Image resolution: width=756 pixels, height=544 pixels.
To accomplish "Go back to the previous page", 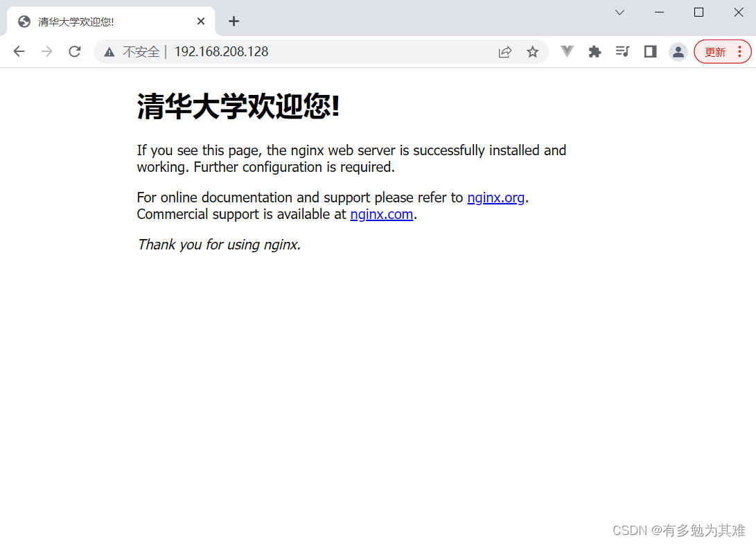I will click(x=19, y=51).
